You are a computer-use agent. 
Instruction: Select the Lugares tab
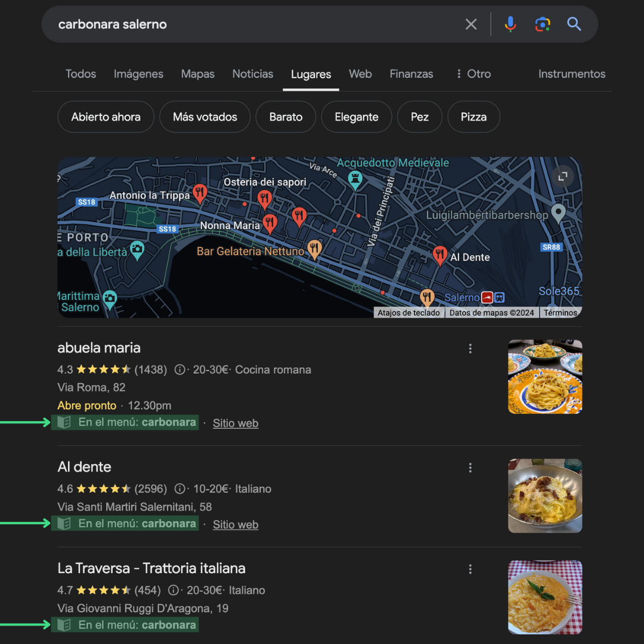coord(311,75)
